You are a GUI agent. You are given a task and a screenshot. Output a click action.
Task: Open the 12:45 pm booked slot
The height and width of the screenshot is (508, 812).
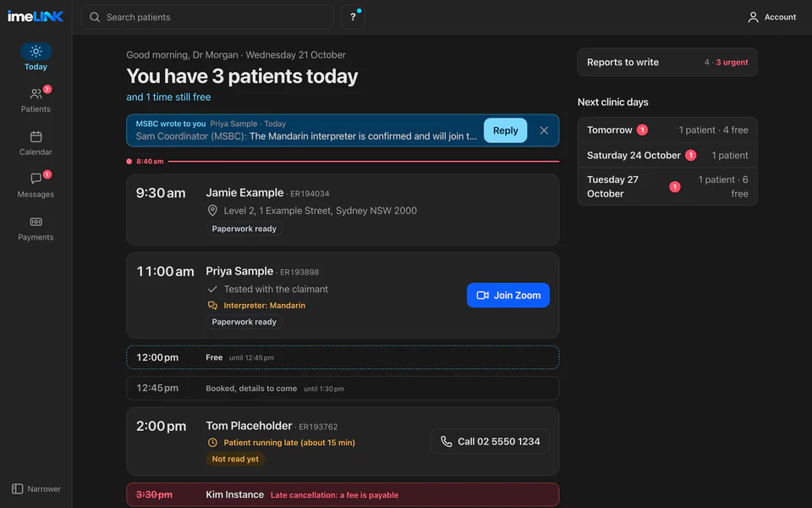343,389
